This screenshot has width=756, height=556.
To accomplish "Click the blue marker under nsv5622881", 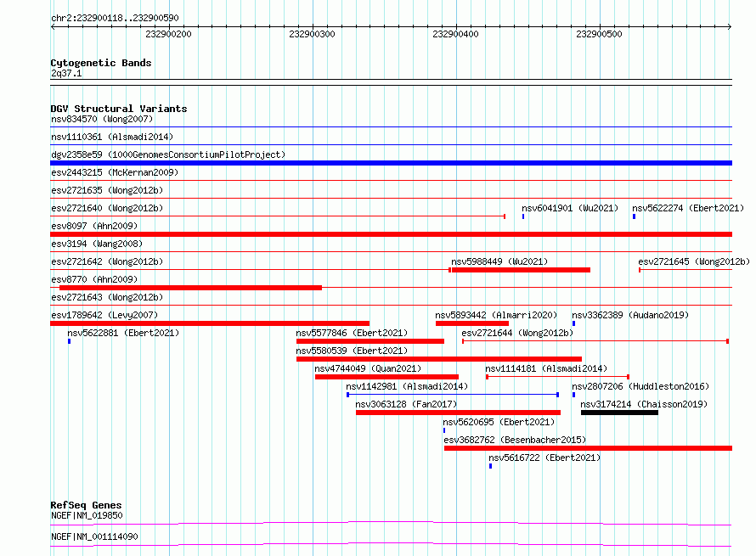I will pyautogui.click(x=70, y=341).
